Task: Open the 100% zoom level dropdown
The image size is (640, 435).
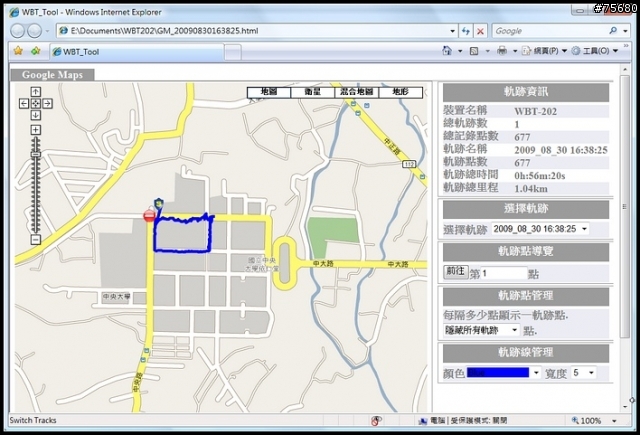Action: pos(614,421)
